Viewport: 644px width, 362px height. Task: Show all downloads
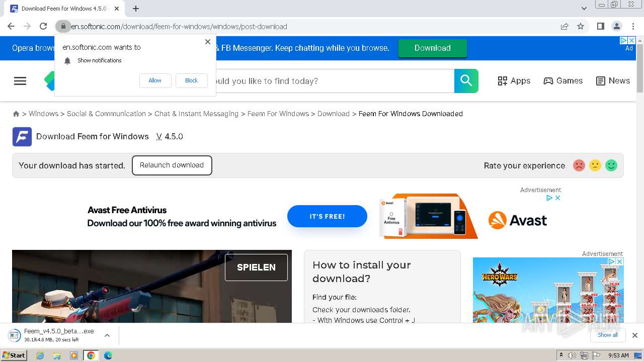tap(608, 335)
